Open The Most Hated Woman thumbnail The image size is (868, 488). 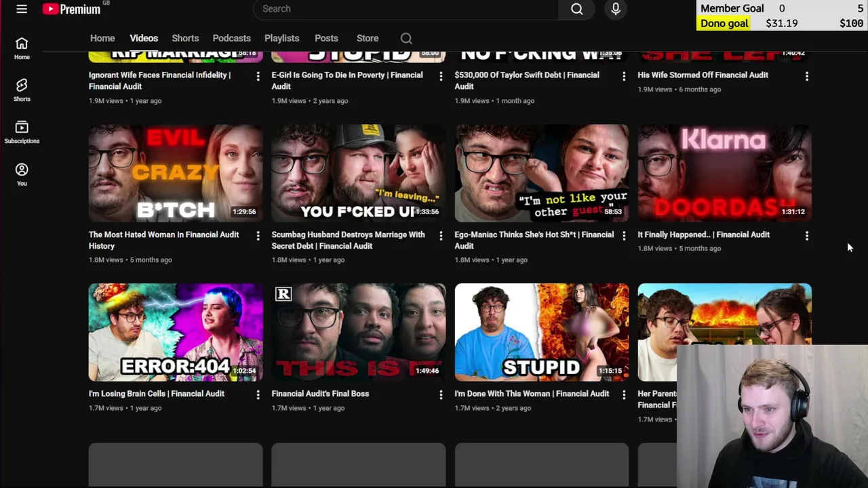click(176, 173)
